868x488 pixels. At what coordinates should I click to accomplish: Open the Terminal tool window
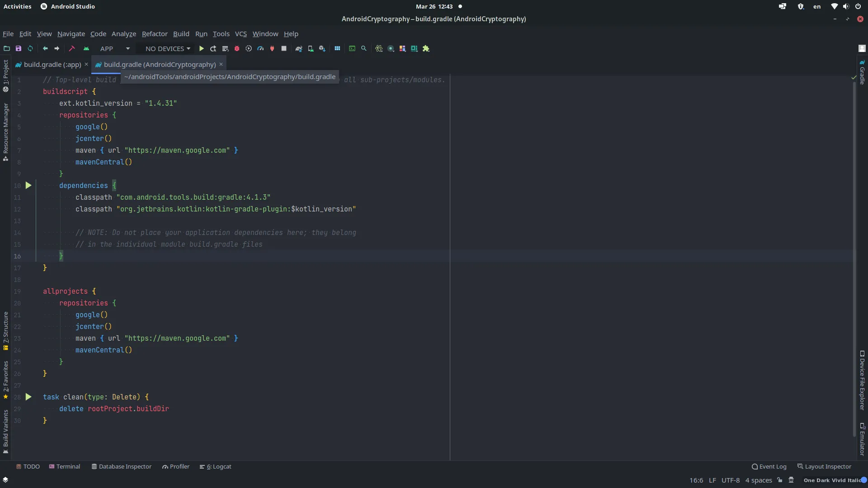point(65,467)
